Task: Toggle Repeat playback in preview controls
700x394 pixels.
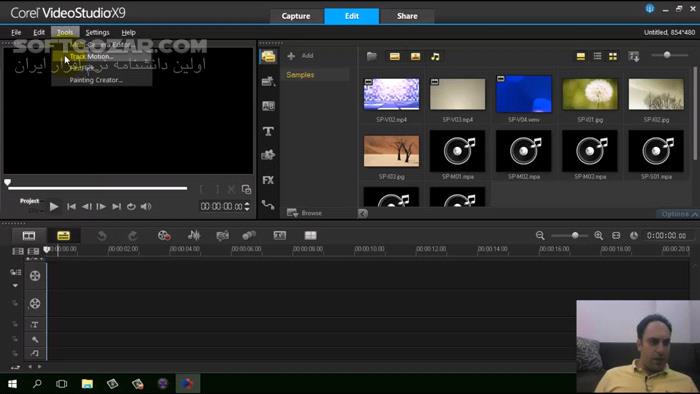Action: 131,207
